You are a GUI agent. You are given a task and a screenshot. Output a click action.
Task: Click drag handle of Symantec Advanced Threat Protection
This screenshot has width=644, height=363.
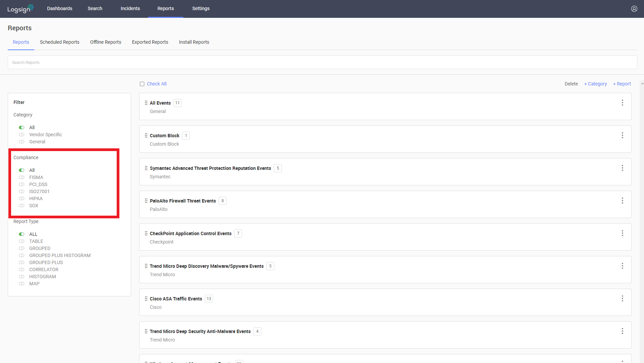pos(146,168)
